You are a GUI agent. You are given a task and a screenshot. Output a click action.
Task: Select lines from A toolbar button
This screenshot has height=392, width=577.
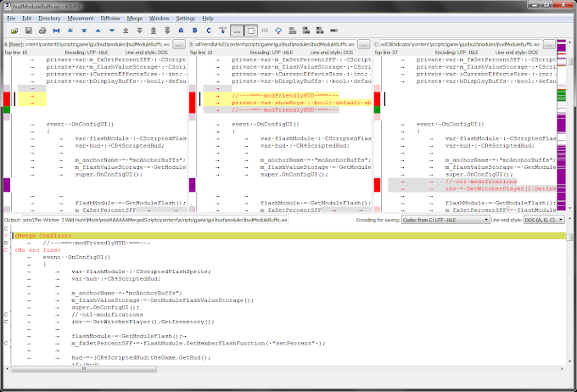click(181, 31)
